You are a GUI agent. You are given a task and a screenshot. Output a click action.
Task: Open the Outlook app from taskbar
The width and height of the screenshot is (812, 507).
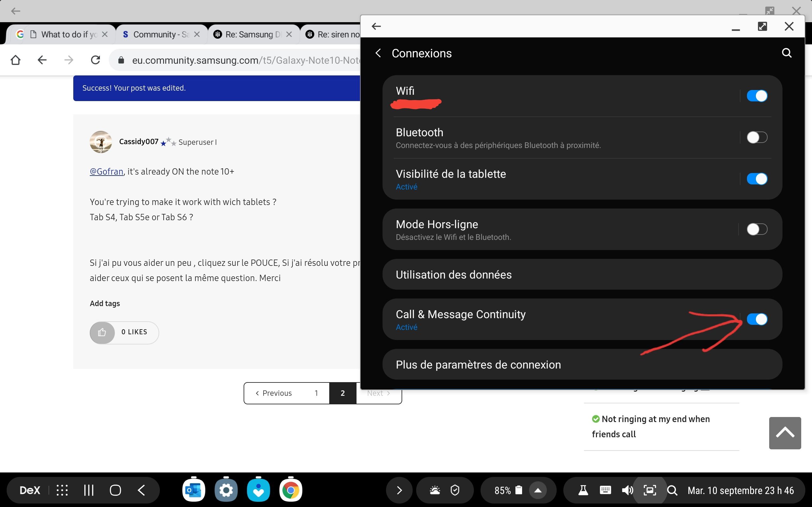[193, 490]
